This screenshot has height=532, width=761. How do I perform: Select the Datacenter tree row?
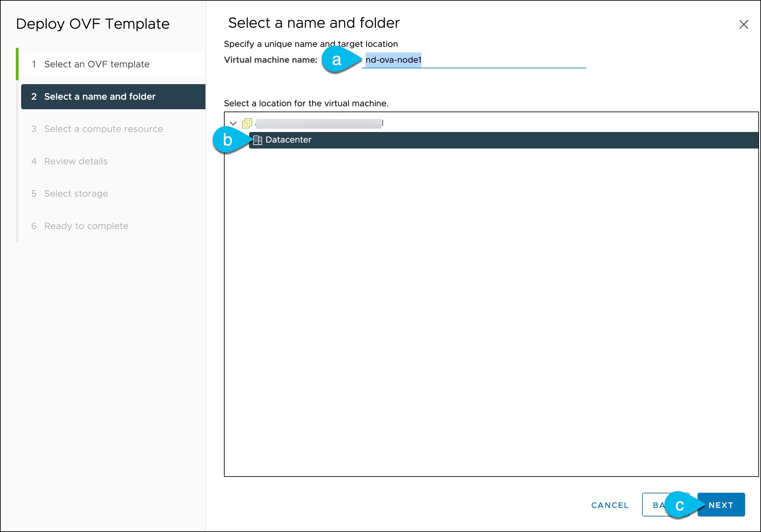click(503, 140)
